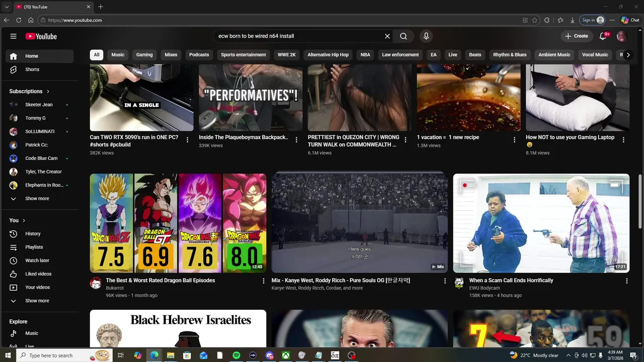Image resolution: width=644 pixels, height=362 pixels.
Task: Select the Rhythm & Blues category chip
Action: point(510,55)
